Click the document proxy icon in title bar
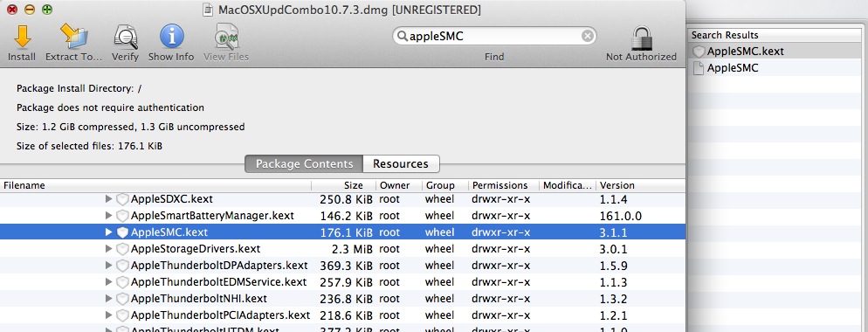 (x=208, y=10)
